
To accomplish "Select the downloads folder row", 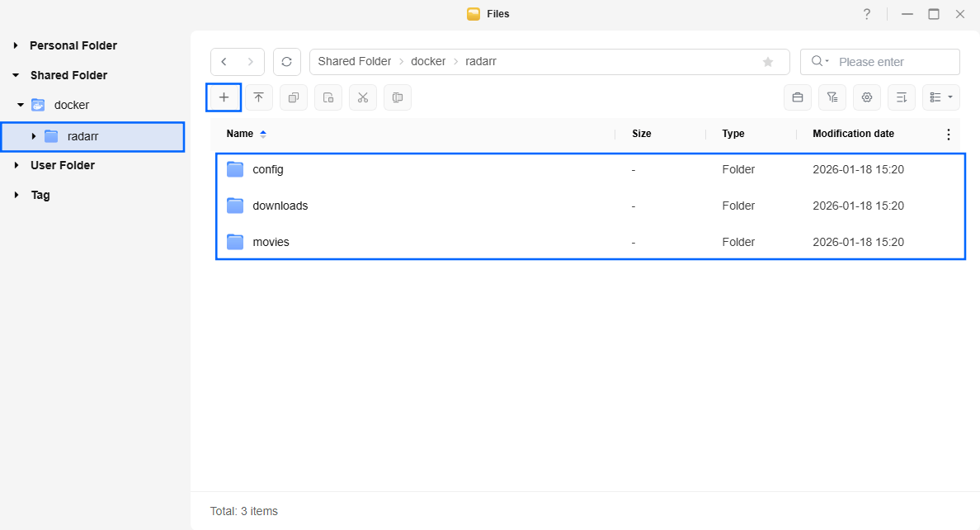I will (280, 206).
